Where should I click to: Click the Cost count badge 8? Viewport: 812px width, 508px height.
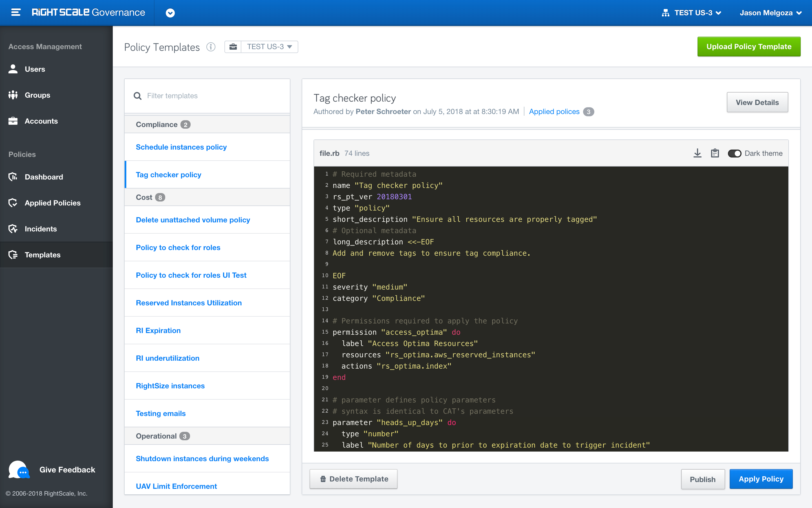[160, 198]
